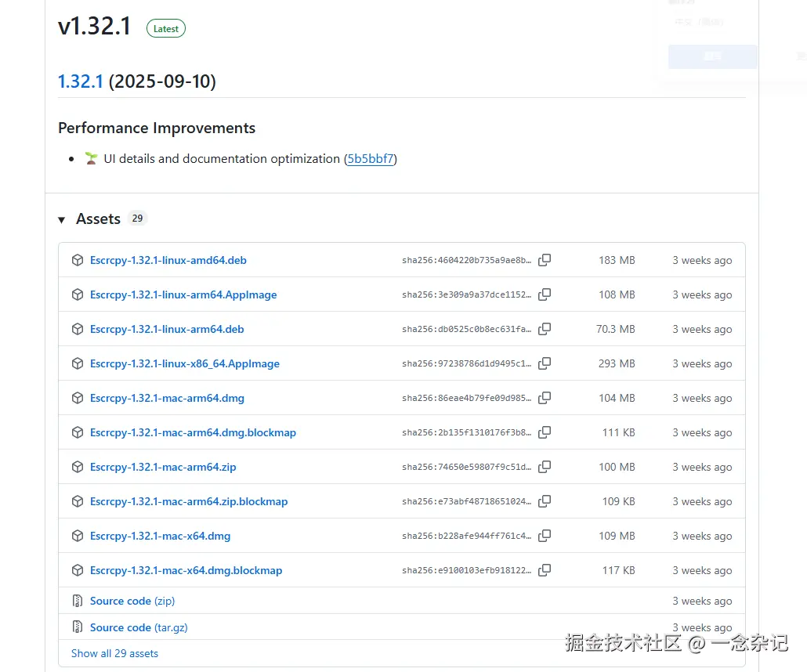Click the 70.3 MB file size

pos(616,329)
